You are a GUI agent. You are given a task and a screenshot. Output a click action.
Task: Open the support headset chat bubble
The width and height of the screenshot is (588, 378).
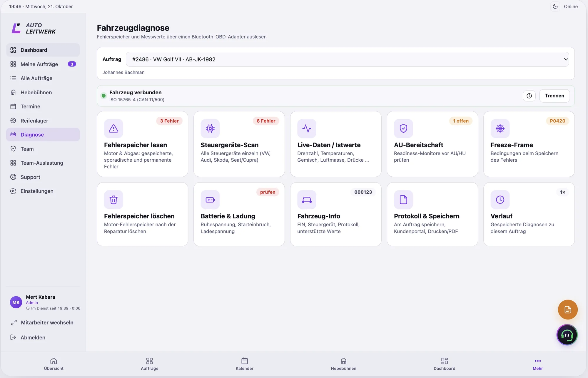tap(567, 335)
